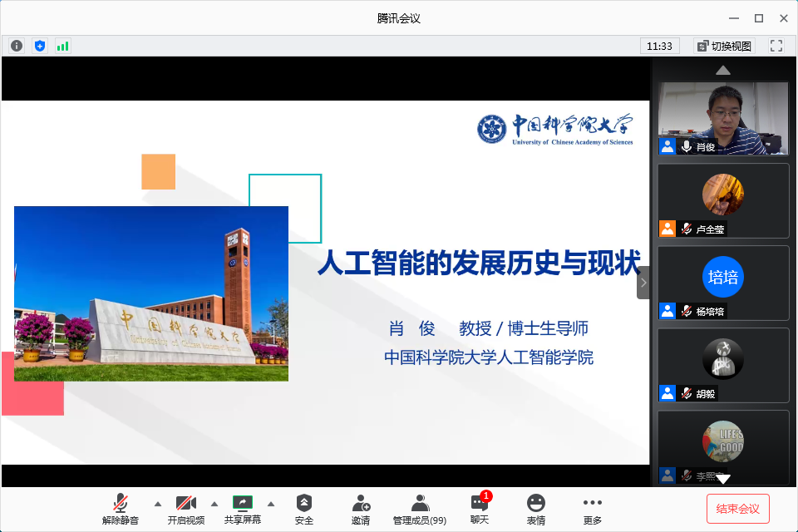Select LIFE'S GOOD avatar participant tile
Screen dimensions: 798x532
coord(723,447)
